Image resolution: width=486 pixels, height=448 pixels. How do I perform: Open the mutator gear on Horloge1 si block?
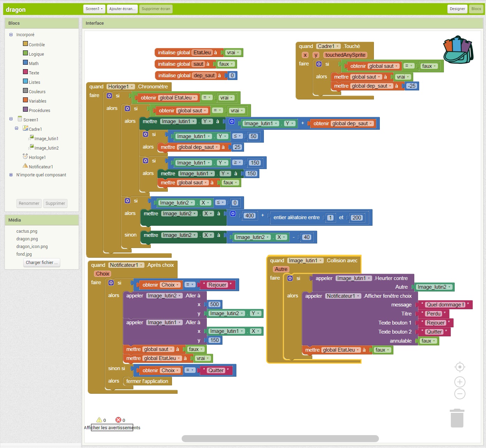pyautogui.click(x=109, y=96)
